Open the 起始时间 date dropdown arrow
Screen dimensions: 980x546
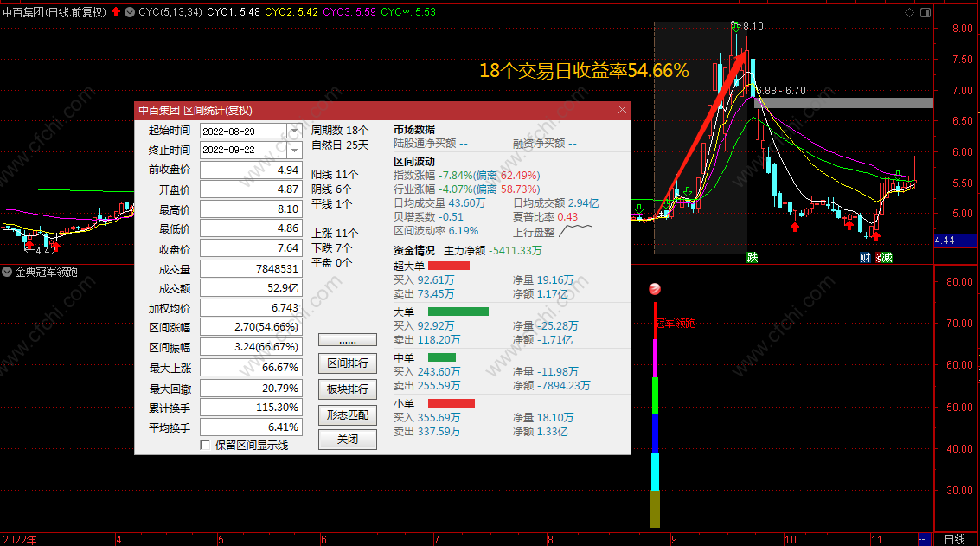pos(294,132)
